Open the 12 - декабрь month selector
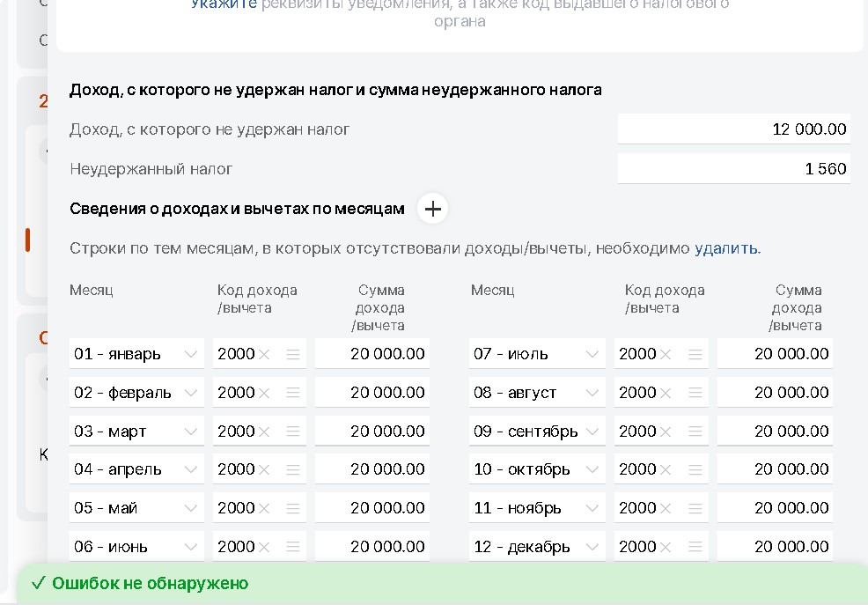This screenshot has width=868, height=605. coord(536,546)
